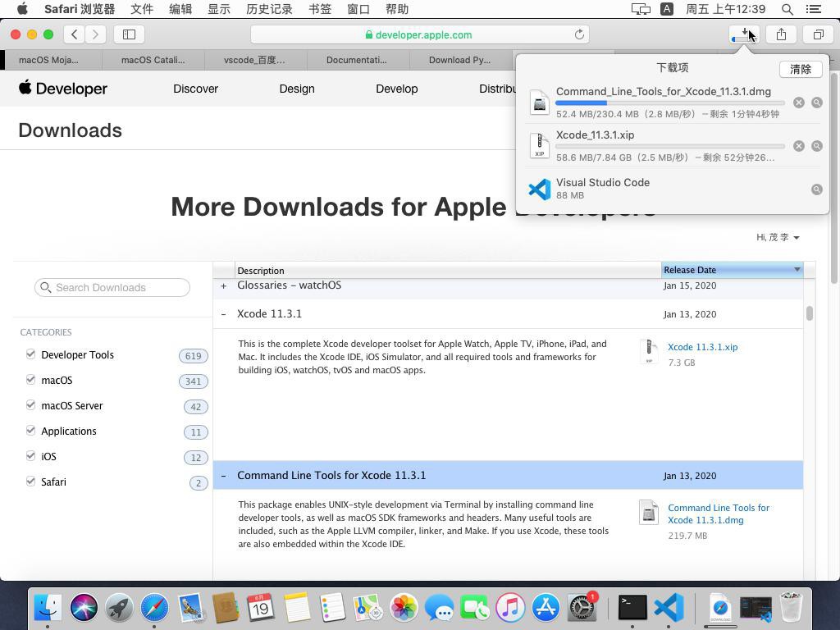Uncheck the Developer Tools category
The height and width of the screenshot is (630, 840).
click(x=30, y=354)
